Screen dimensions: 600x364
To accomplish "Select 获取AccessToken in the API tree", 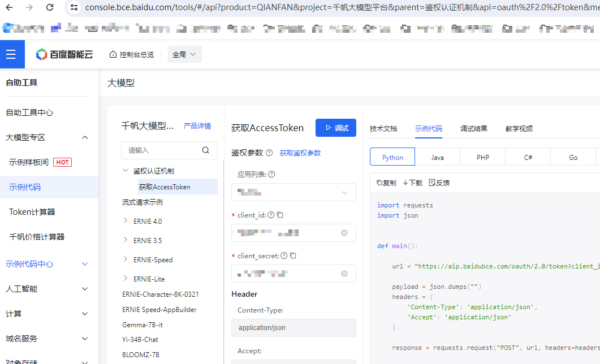I will tap(178, 187).
